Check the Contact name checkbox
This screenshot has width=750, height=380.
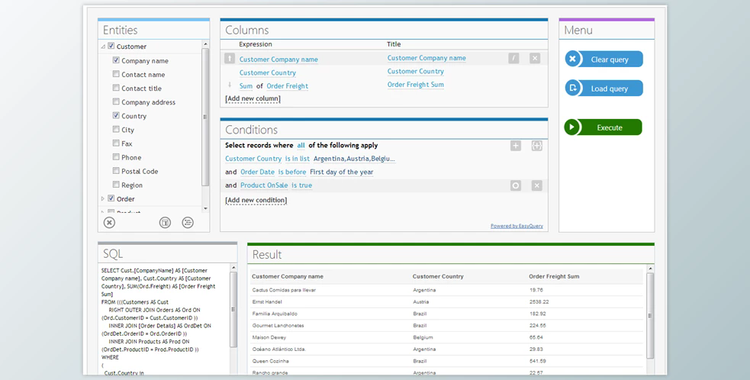(116, 74)
